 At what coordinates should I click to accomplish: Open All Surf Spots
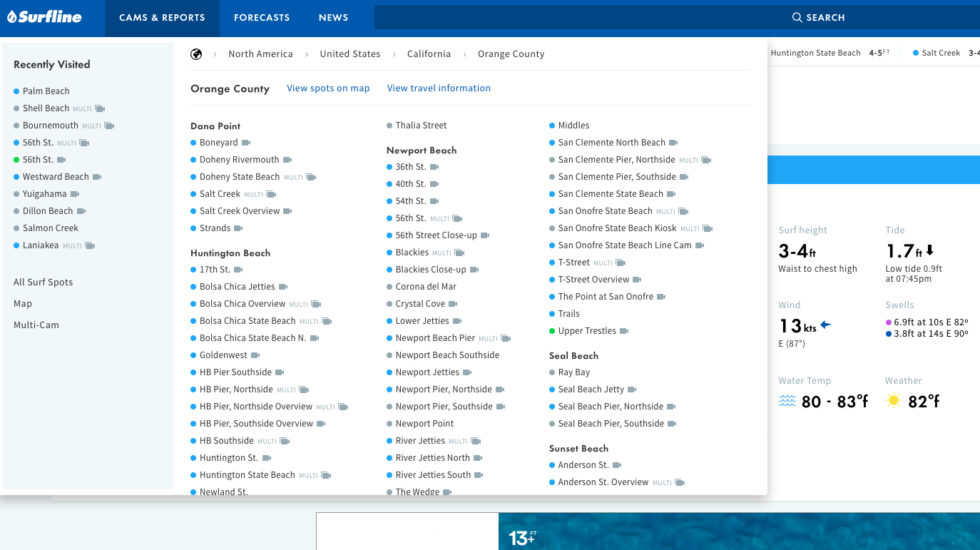tap(43, 282)
